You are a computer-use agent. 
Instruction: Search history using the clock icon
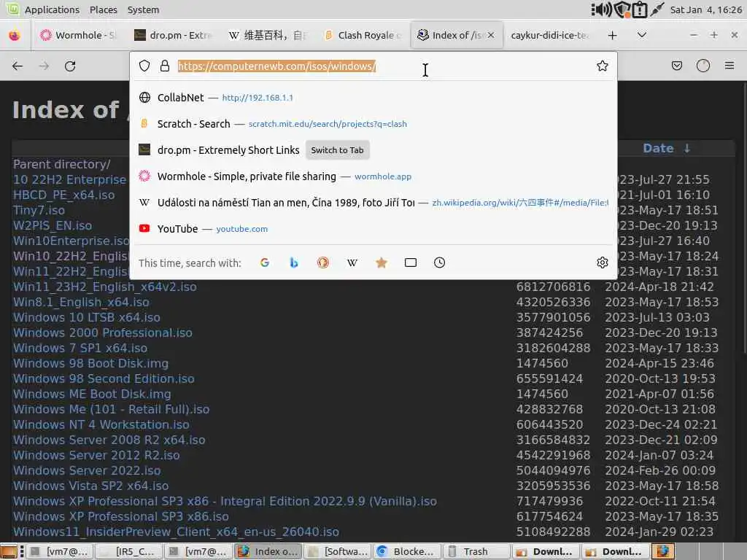(x=439, y=262)
